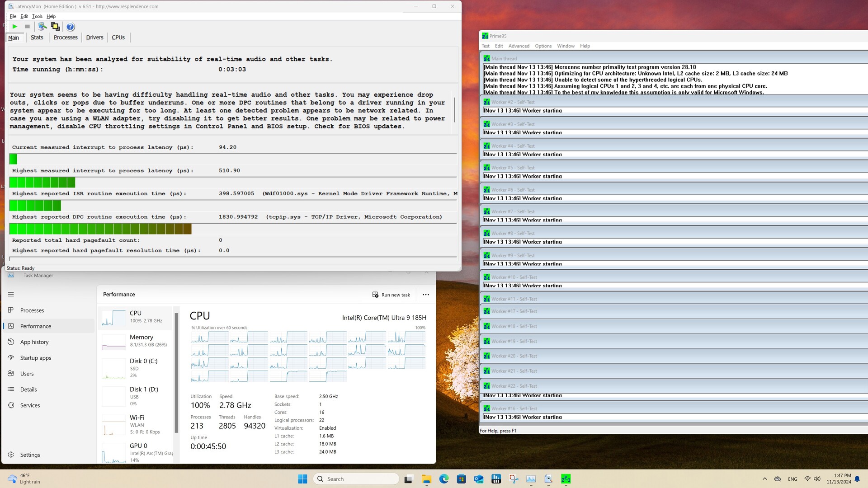The height and width of the screenshot is (488, 868).
Task: Open the LatencyMon help question mark icon
Action: [71, 27]
